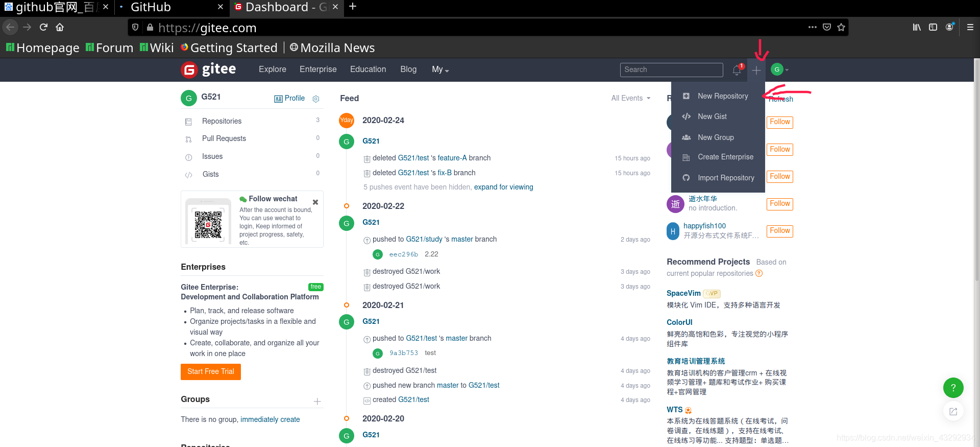Screen dimensions: 980x447
Task: Click Mozilla News bookmark
Action: (332, 48)
